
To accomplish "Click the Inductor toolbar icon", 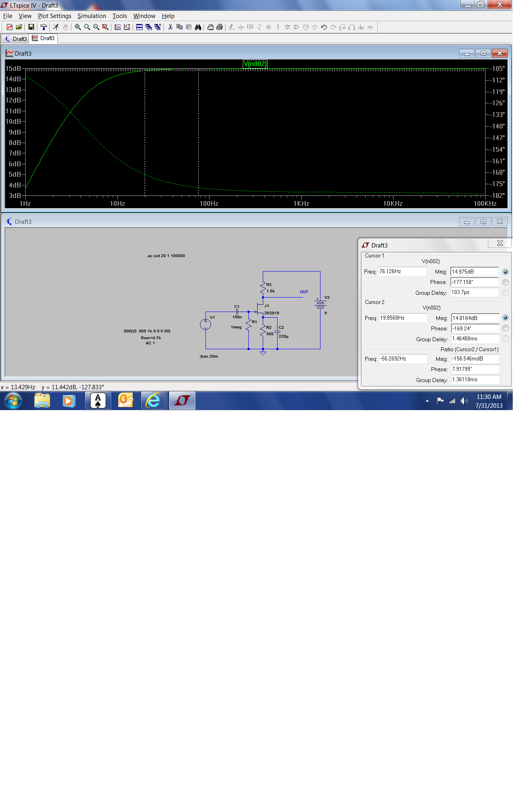I will pyautogui.click(x=278, y=27).
